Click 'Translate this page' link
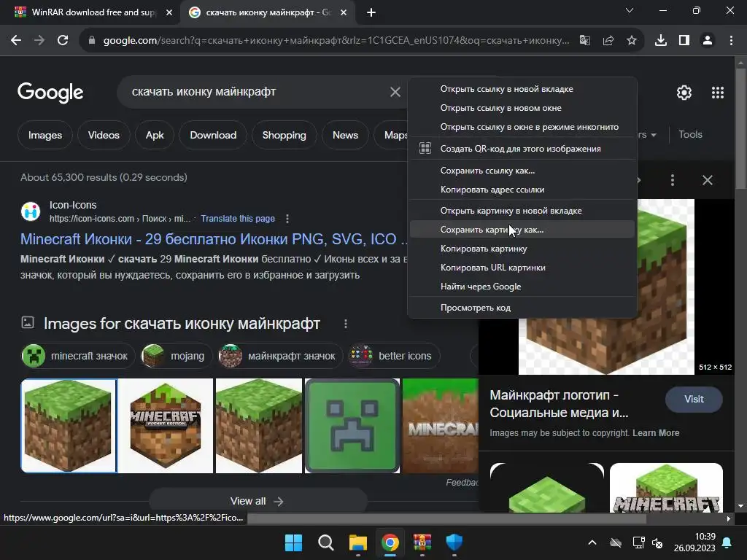This screenshot has width=747, height=560. click(238, 219)
